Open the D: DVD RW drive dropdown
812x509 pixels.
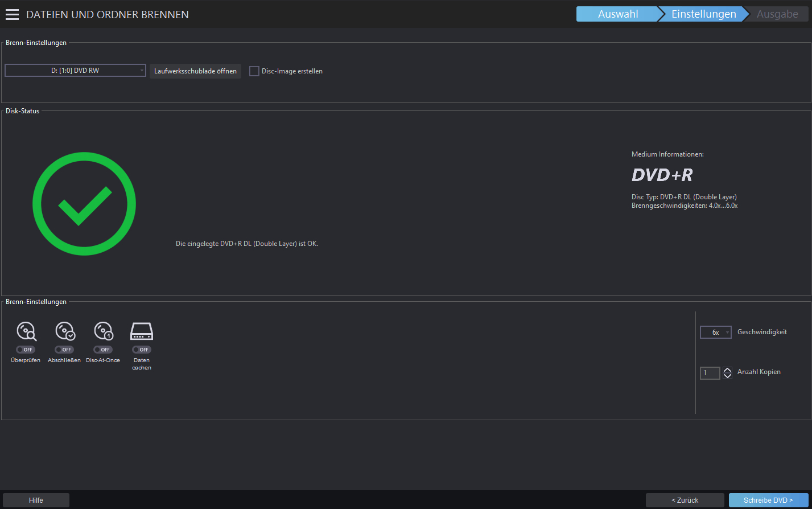[x=75, y=71]
